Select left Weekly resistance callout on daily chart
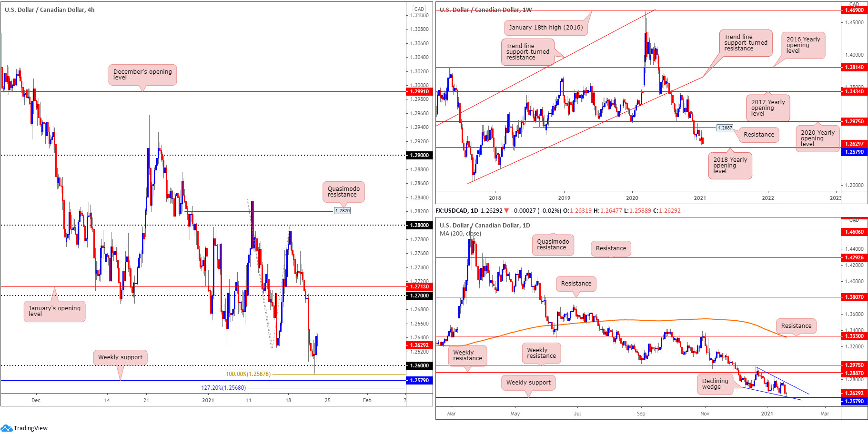The width and height of the screenshot is (868, 434). click(467, 355)
